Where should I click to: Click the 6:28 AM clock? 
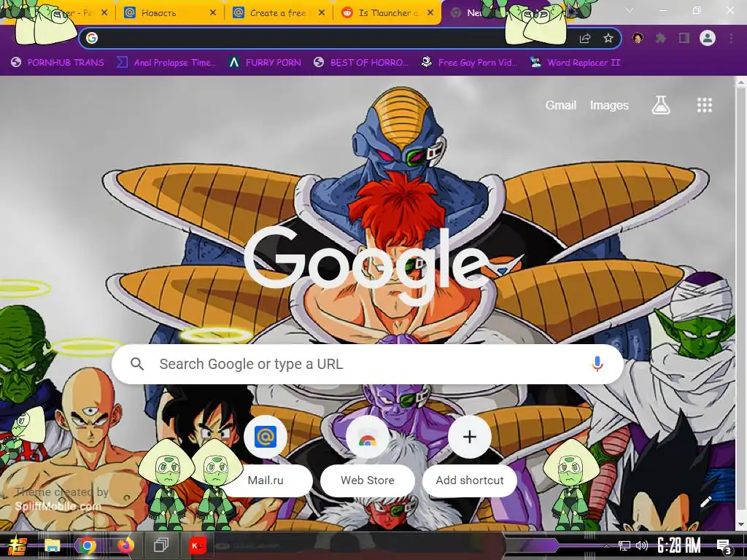[x=679, y=545]
